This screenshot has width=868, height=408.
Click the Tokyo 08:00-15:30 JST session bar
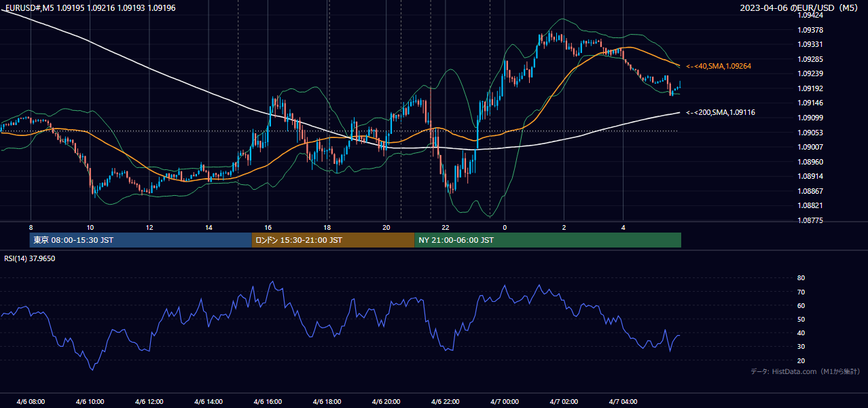[x=141, y=240]
